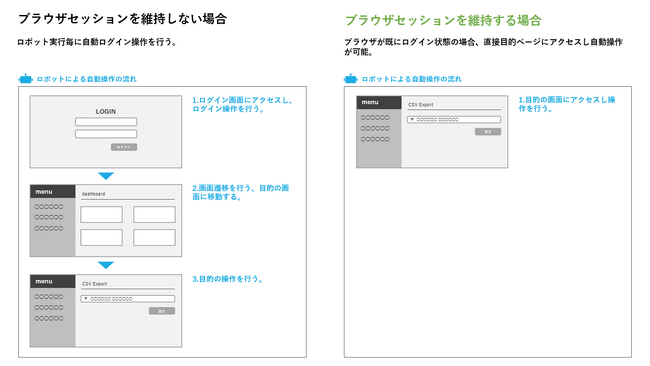Click caption '3.目的の操作を行う。'
Viewport: 650px width, 366px height.
pyautogui.click(x=228, y=279)
